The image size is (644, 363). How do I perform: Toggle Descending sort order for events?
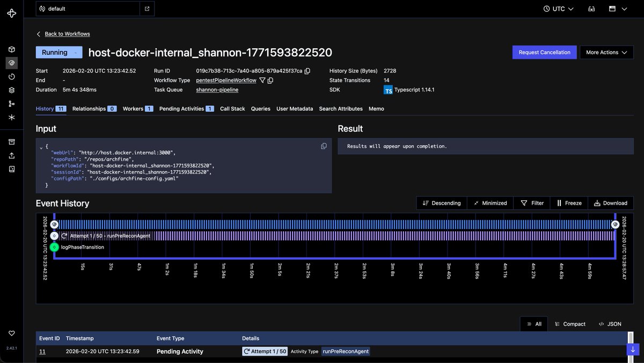[x=442, y=203]
